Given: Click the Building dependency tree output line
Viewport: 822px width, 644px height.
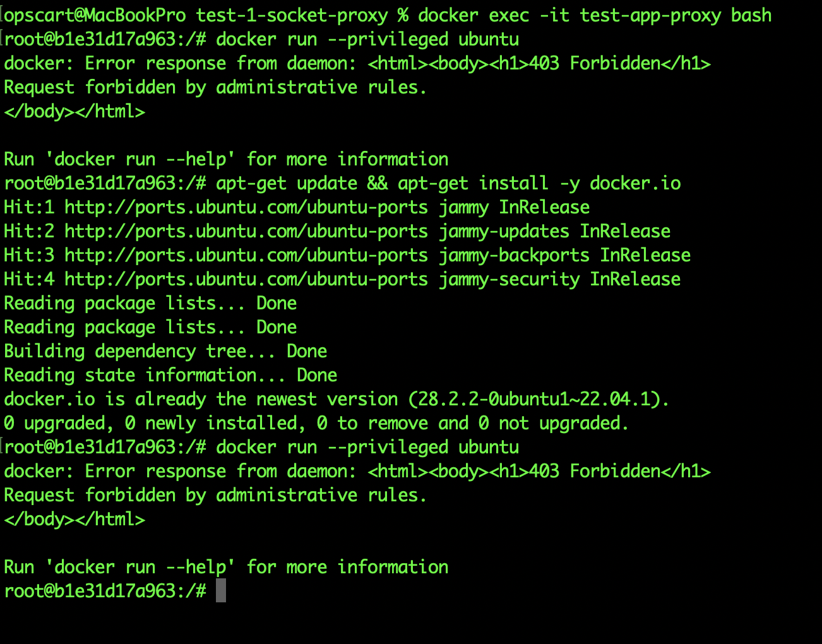Looking at the screenshot, I should tap(165, 351).
